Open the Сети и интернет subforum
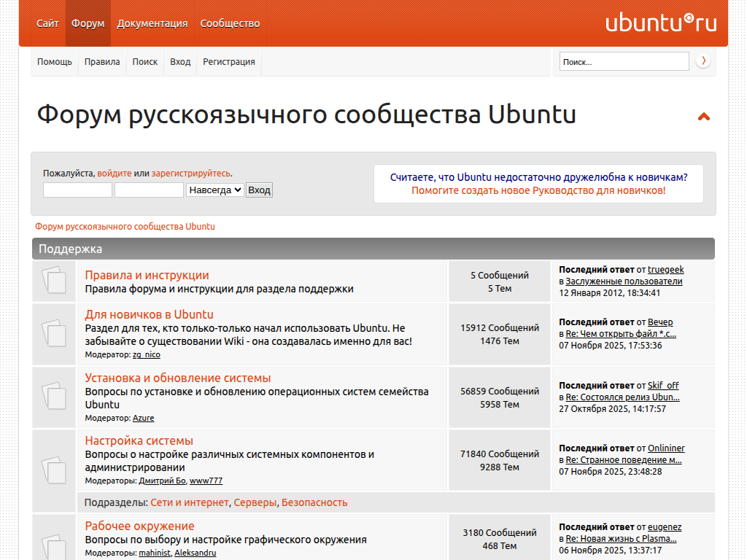Viewport: 747px width, 560px height. (190, 502)
